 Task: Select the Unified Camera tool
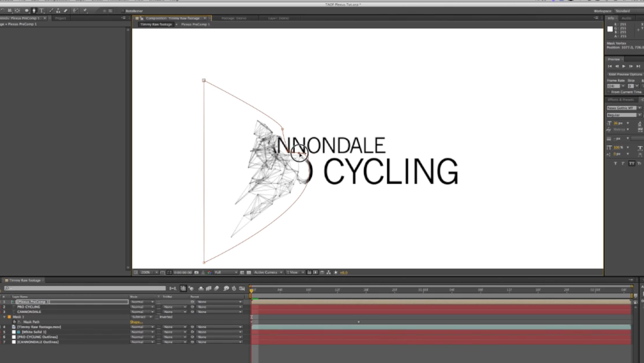click(x=10, y=11)
